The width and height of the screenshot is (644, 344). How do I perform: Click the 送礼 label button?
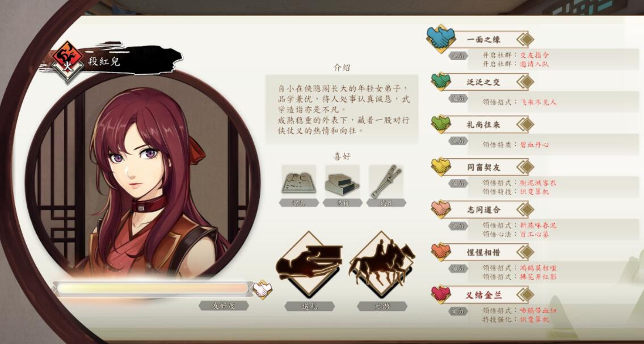pos(309,306)
